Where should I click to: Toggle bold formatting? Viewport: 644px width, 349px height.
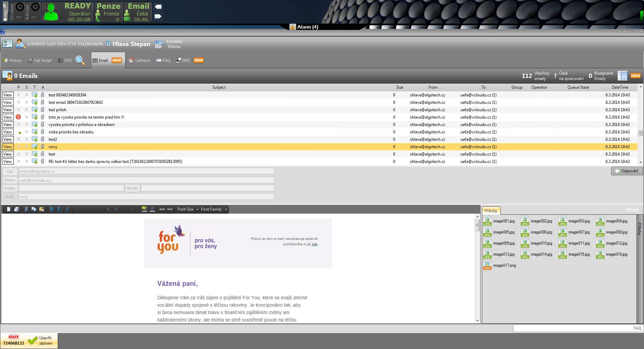click(x=52, y=209)
